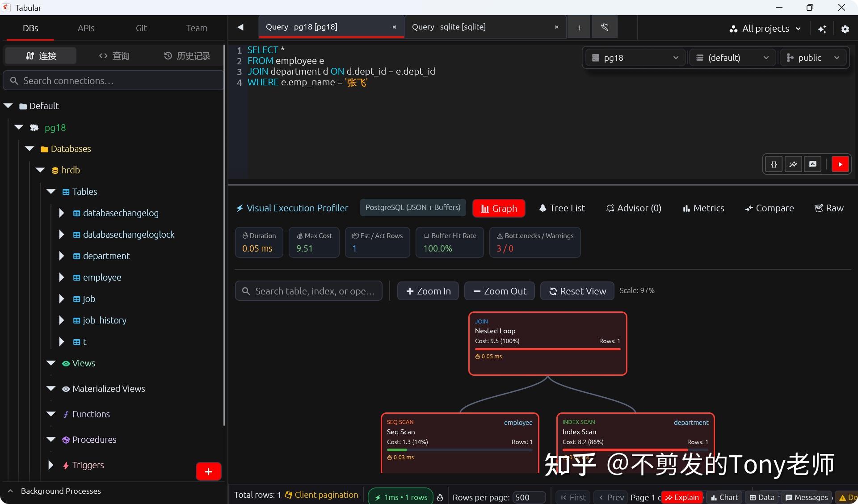Open the 历史记录 history tab
The height and width of the screenshot is (504, 858).
coord(187,56)
